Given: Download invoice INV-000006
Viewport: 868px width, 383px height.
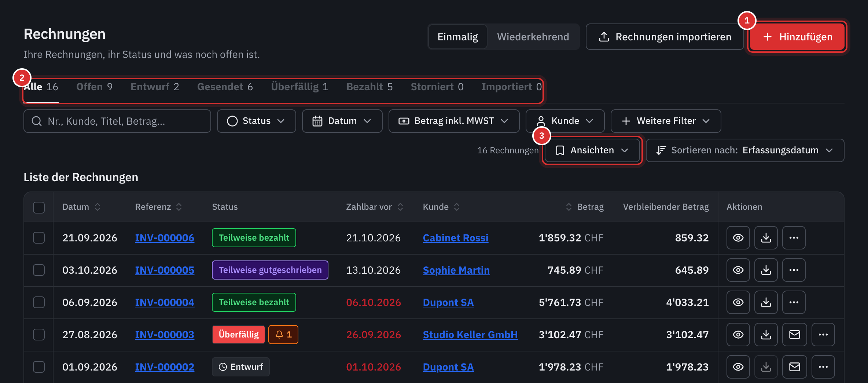Looking at the screenshot, I should pos(766,238).
